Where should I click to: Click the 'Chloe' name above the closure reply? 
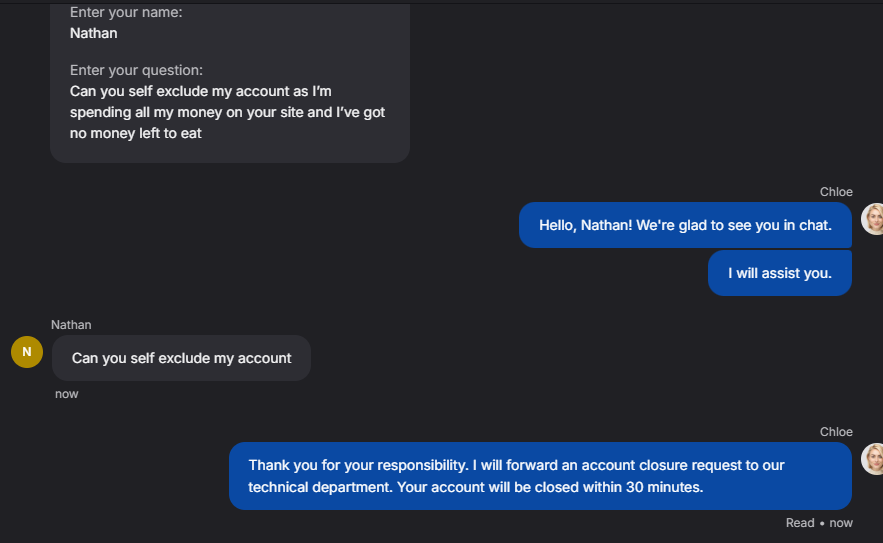[836, 432]
